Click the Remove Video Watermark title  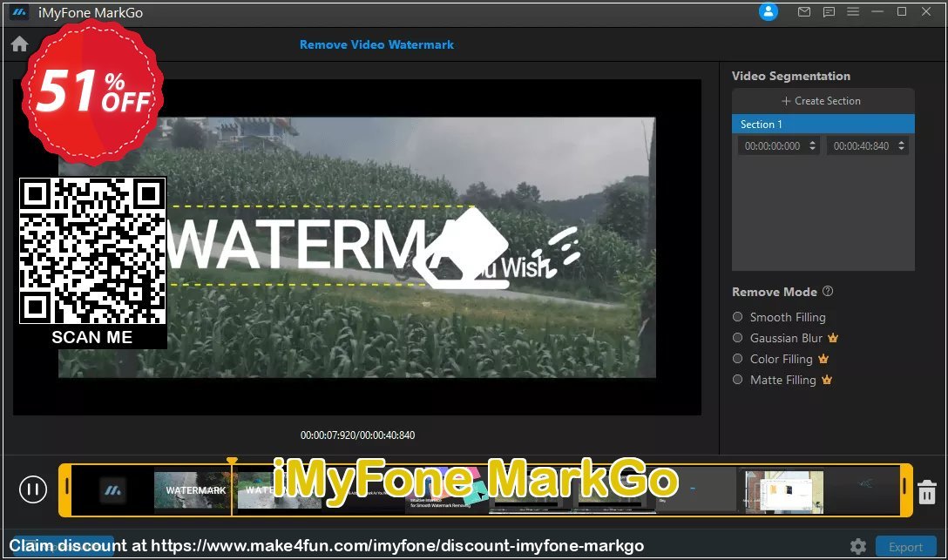coord(376,44)
